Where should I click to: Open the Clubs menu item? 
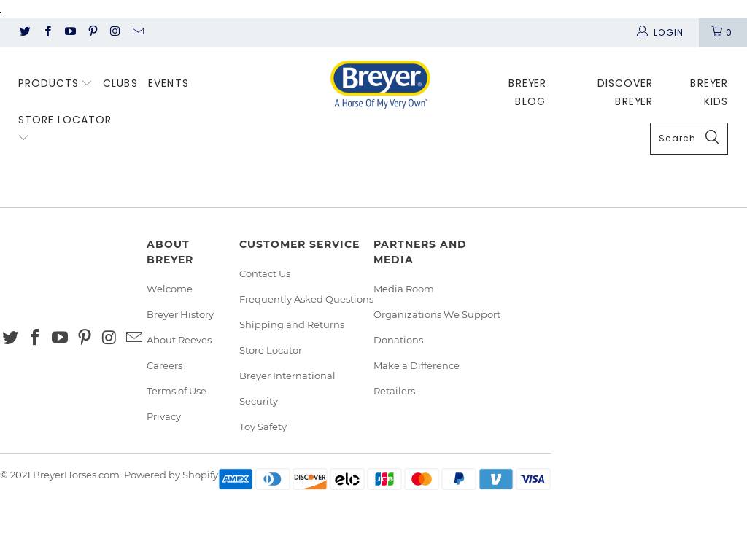point(120,83)
